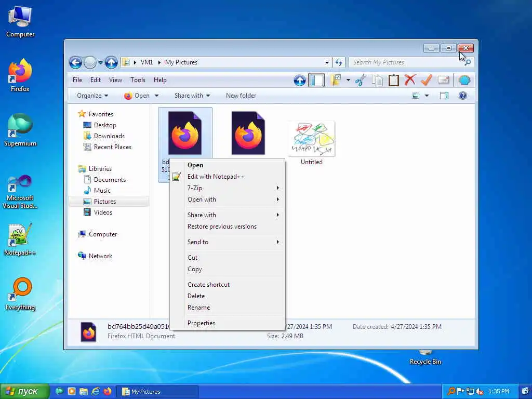Click the blue shell icon in toolbar
This screenshot has width=532, height=399.
(464, 81)
